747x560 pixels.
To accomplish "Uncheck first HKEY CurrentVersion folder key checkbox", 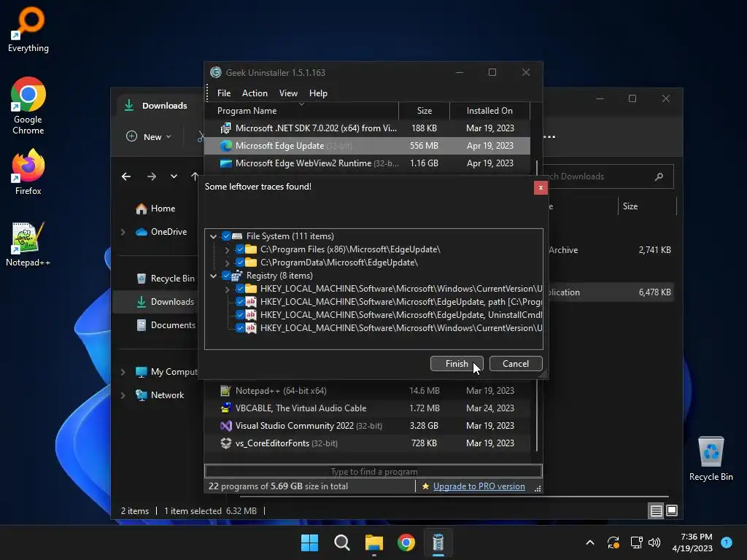I will click(240, 289).
